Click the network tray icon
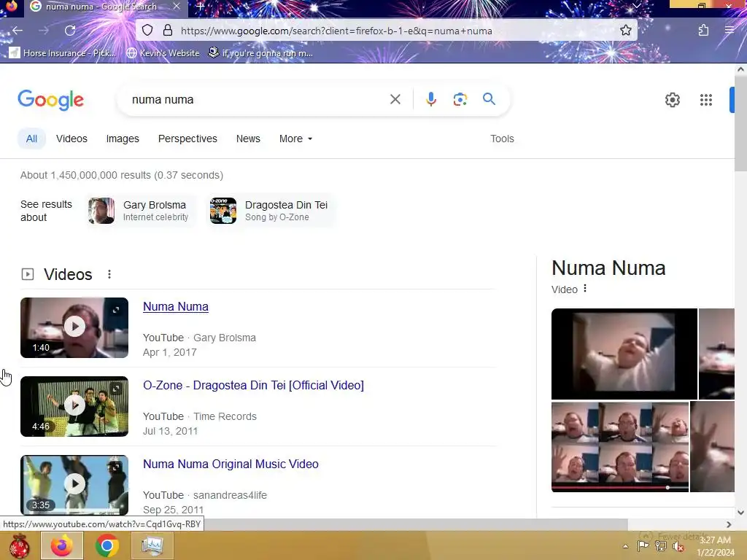 coord(661,546)
